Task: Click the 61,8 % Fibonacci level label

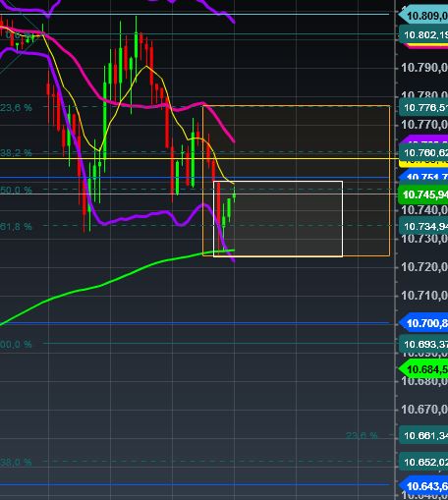Action: (16, 226)
